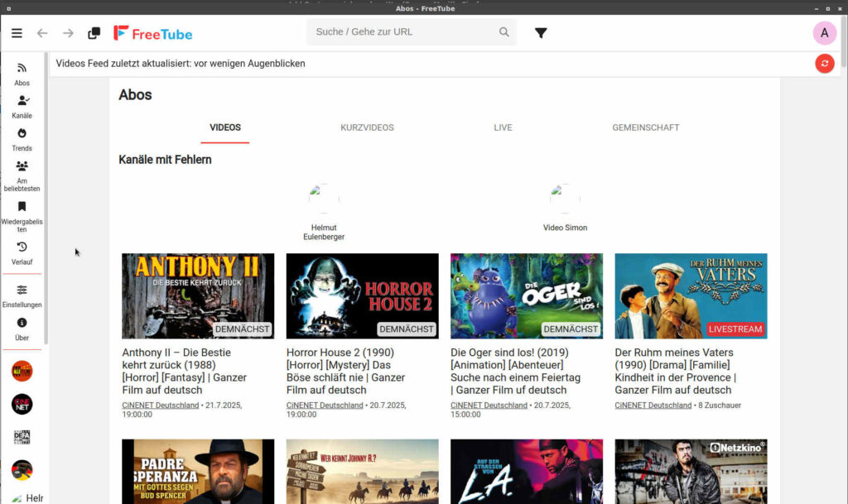
Task: Open Abos in the sidebar
Action: coord(22,74)
